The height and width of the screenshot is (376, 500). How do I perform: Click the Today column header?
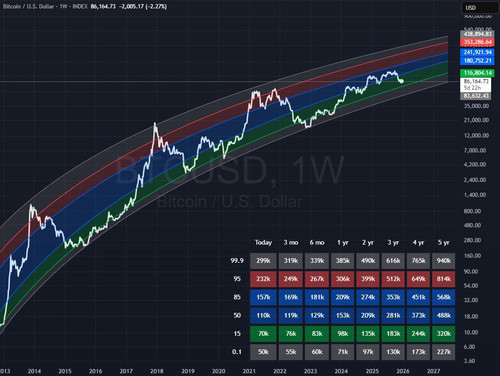[x=263, y=243]
